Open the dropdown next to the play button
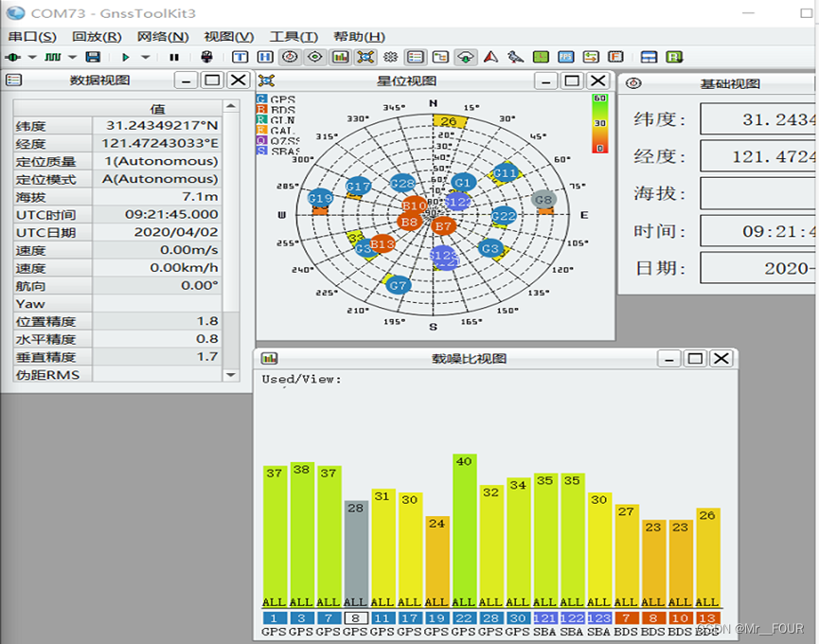Screen dimensions: 819x644 [146, 57]
